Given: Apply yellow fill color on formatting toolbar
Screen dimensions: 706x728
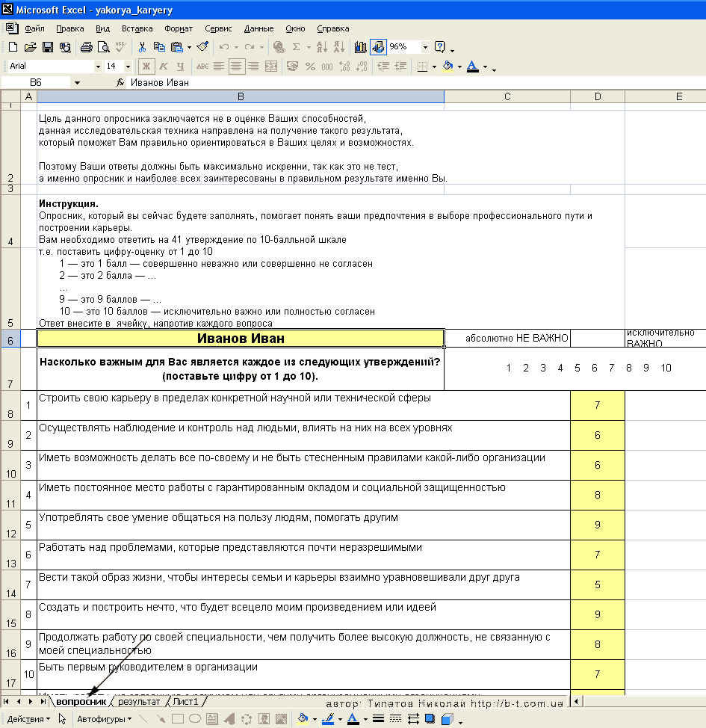Looking at the screenshot, I should point(448,67).
